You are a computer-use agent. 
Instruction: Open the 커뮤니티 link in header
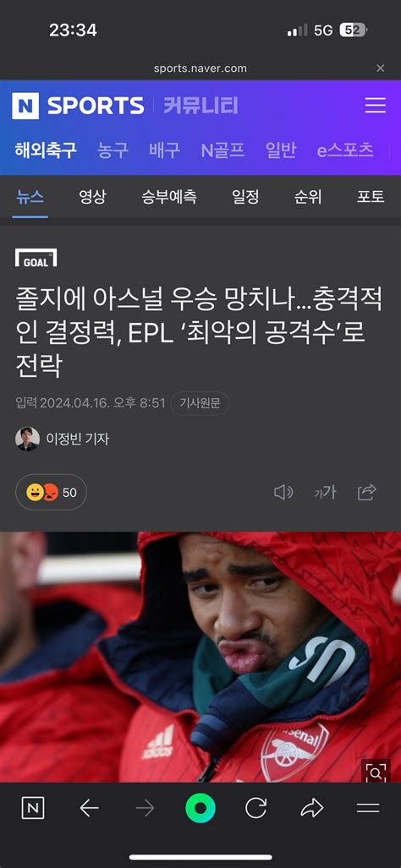200,105
